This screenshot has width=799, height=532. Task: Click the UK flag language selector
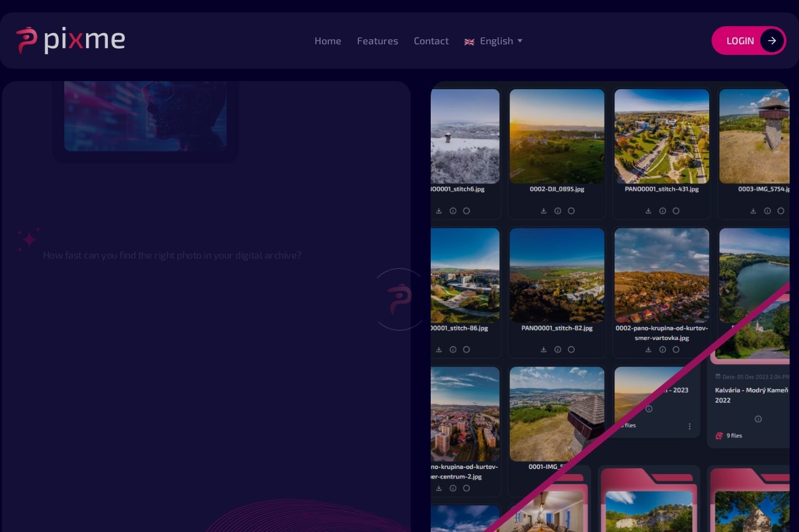469,42
